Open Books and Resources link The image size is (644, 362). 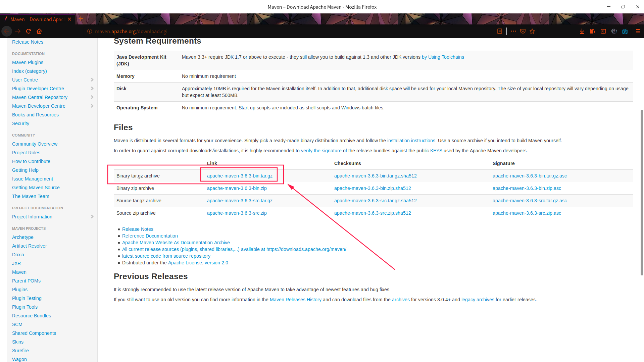[x=35, y=115]
